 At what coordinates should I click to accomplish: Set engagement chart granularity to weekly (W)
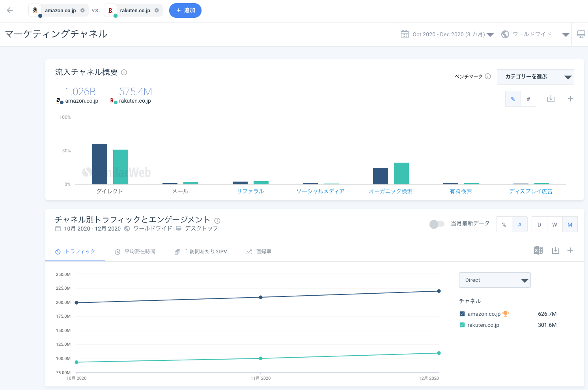(554, 225)
